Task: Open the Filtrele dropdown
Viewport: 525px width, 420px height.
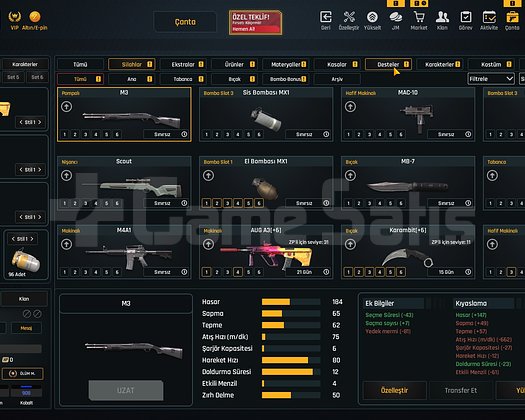Action: pos(491,79)
